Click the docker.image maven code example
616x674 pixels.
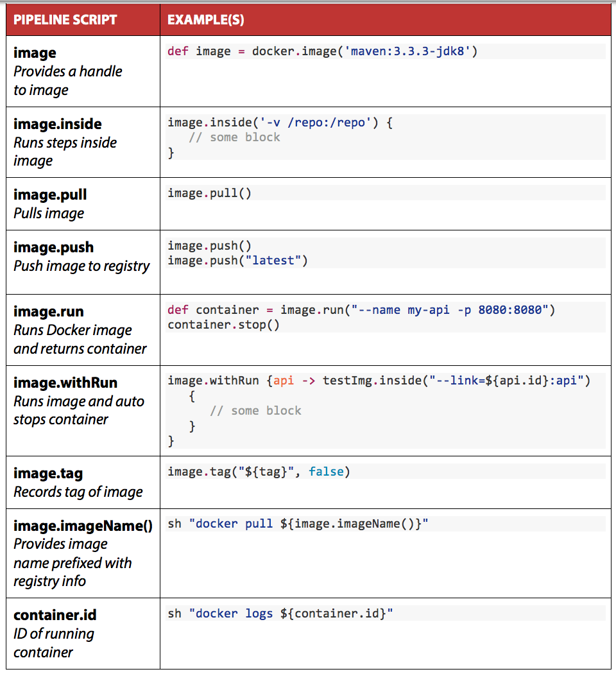pyautogui.click(x=322, y=51)
